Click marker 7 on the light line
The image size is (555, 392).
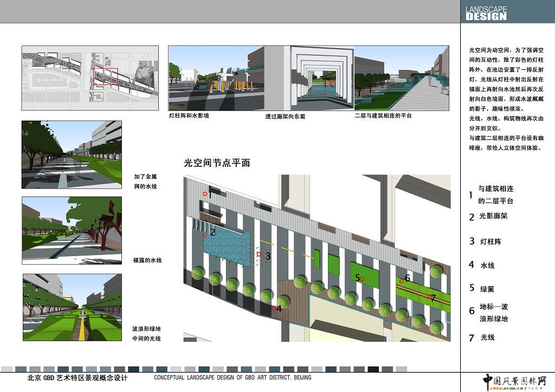430,297
